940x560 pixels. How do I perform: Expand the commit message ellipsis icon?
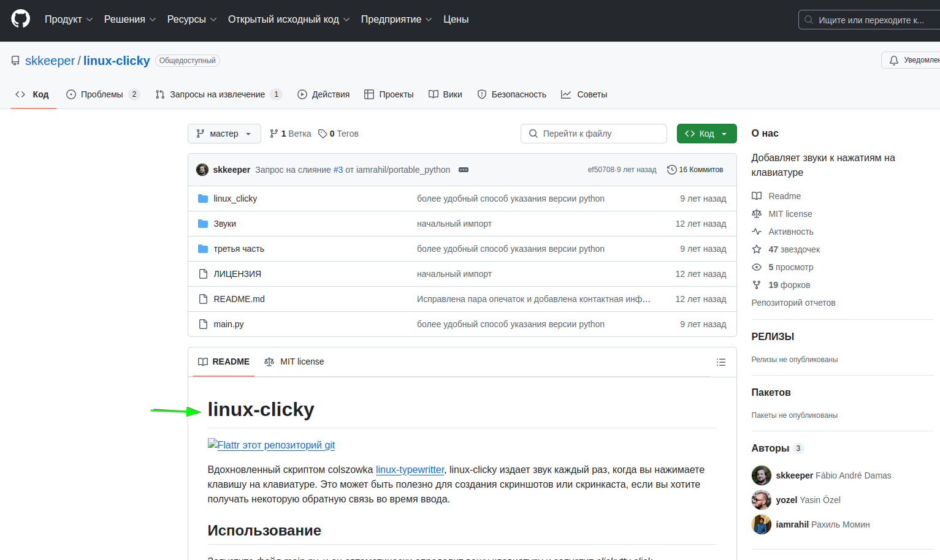[464, 170]
